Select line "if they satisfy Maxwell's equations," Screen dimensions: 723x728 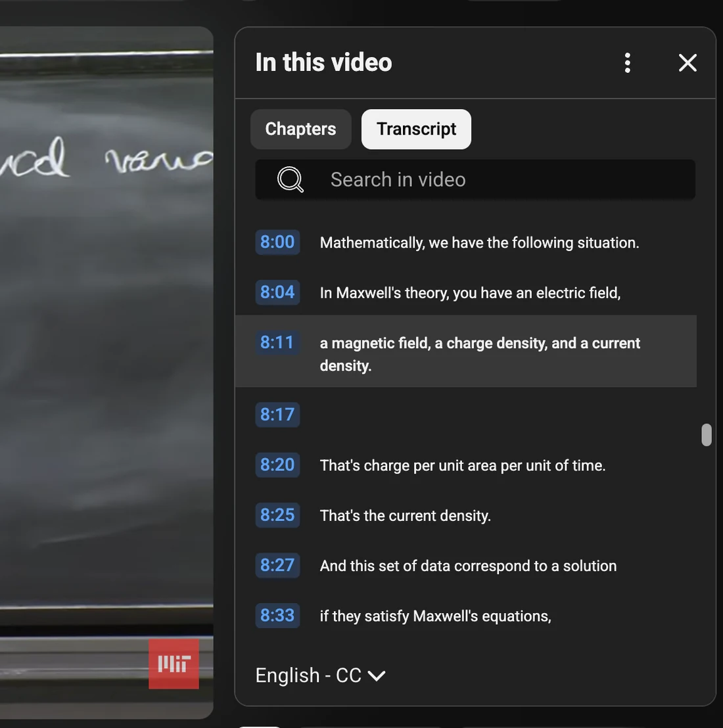(435, 616)
